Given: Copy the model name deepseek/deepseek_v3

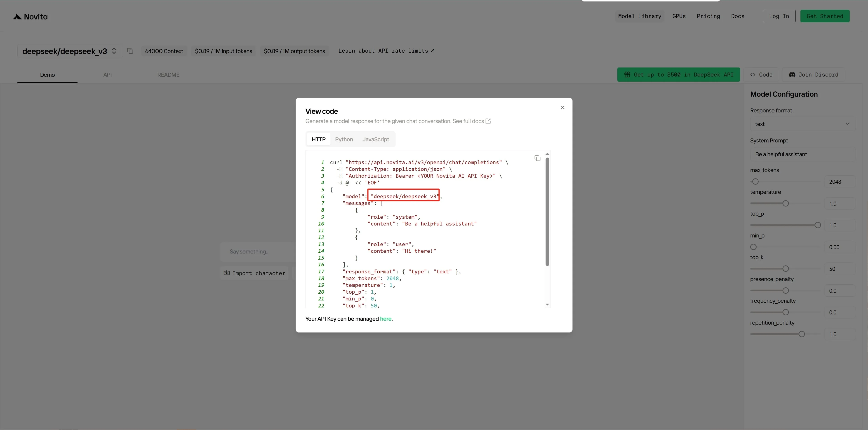Looking at the screenshot, I should point(130,51).
